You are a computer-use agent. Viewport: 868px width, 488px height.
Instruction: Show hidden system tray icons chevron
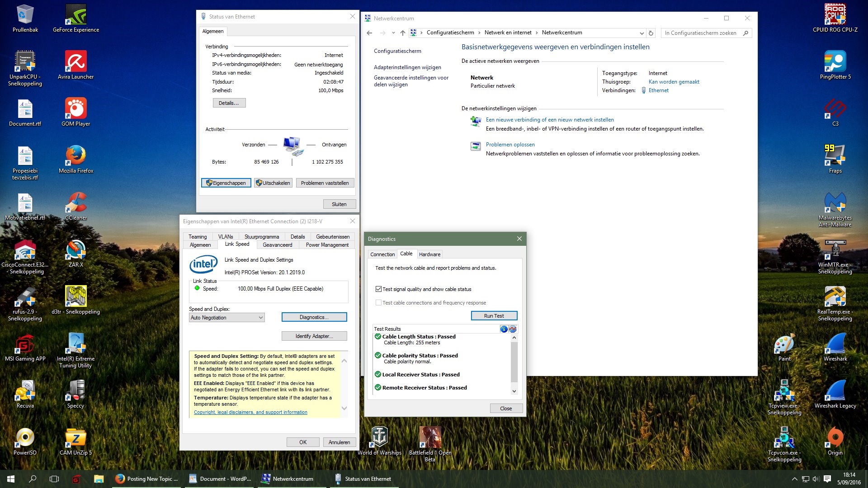[x=794, y=479]
